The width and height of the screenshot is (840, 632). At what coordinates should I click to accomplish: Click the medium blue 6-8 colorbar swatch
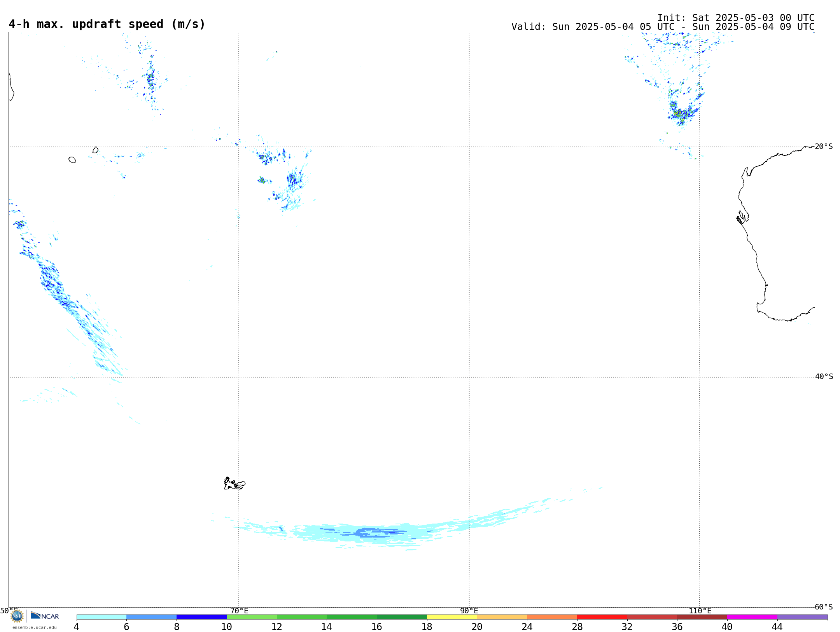[152, 617]
